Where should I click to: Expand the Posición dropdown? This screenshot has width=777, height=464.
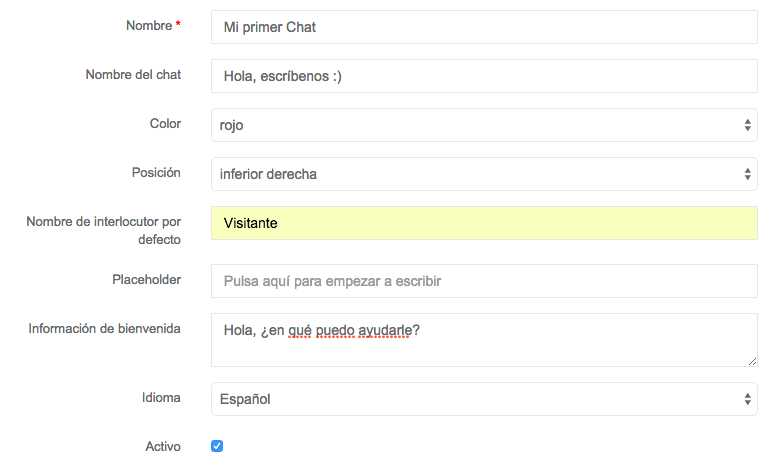(x=484, y=174)
